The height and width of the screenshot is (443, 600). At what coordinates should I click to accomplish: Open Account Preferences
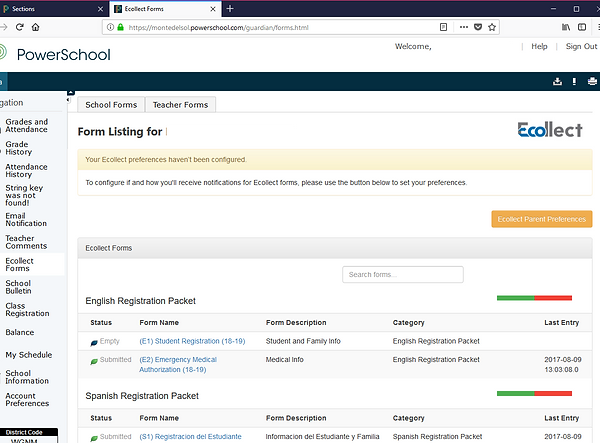click(27, 399)
